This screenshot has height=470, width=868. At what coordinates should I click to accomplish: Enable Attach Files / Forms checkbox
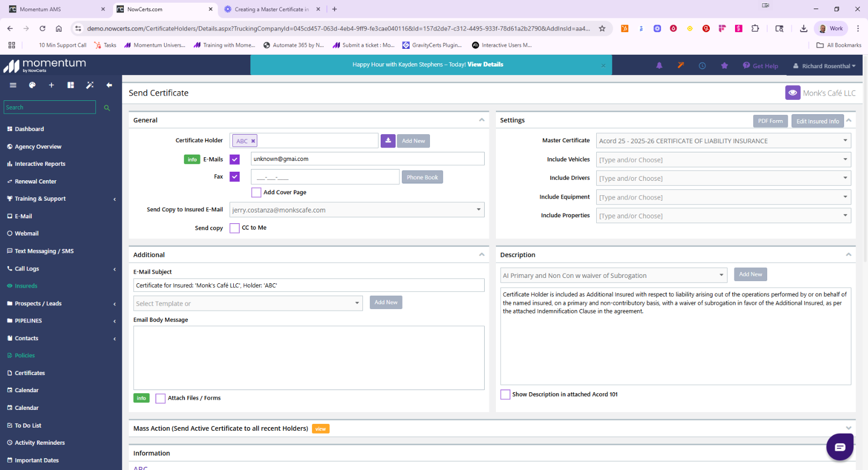(x=160, y=398)
